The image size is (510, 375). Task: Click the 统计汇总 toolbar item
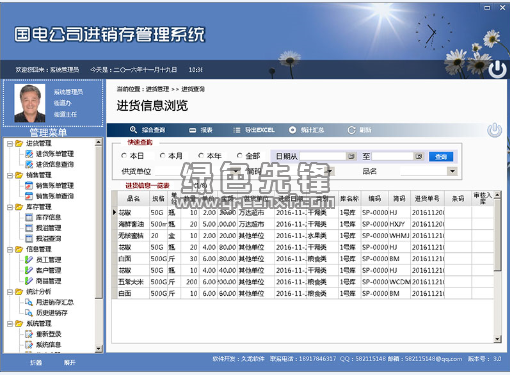point(306,130)
